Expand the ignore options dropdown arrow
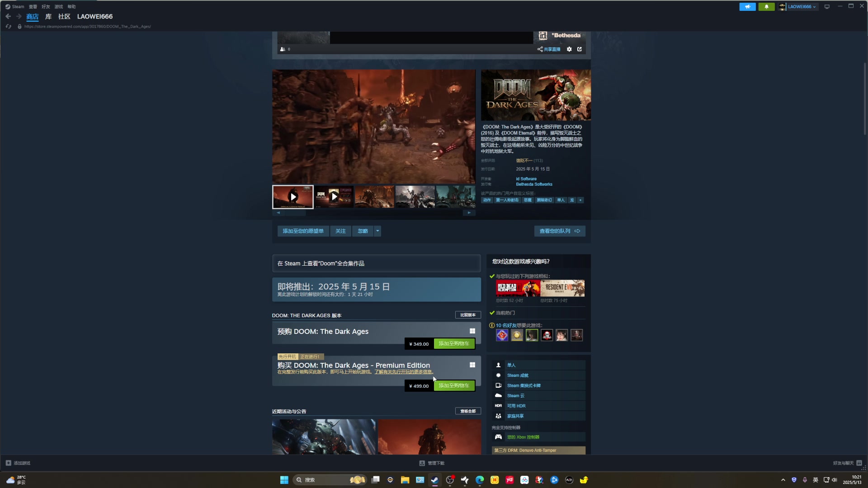The height and width of the screenshot is (488, 868). click(x=377, y=231)
